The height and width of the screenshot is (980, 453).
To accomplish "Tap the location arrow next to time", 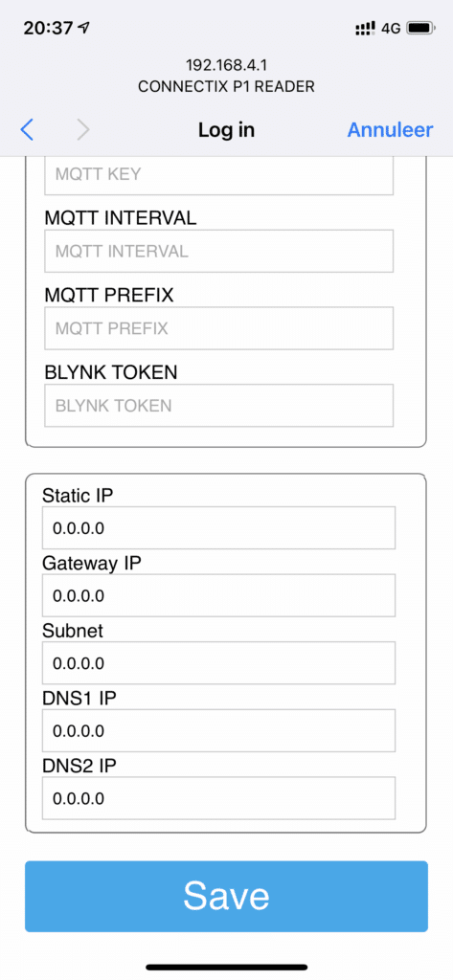I will point(84,28).
